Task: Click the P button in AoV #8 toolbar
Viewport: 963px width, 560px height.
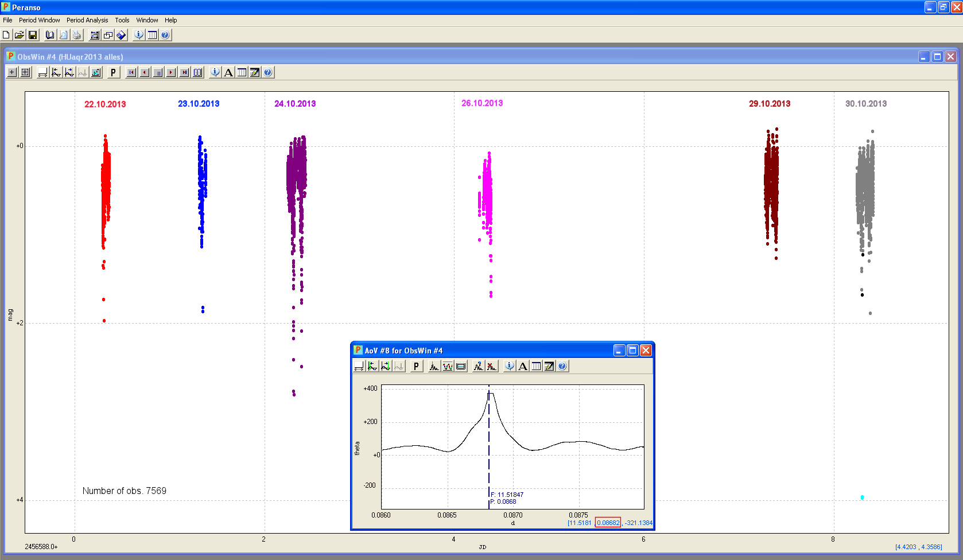Action: pos(416,366)
